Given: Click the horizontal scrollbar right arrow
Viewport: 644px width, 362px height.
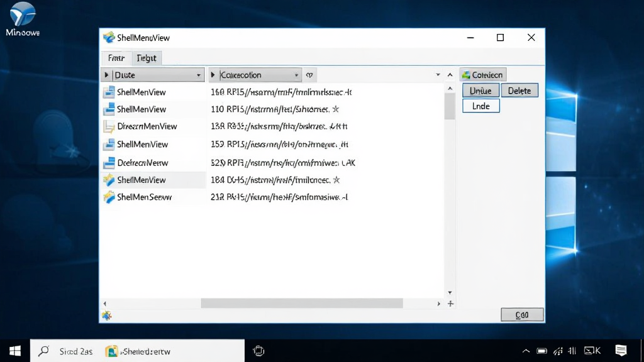Looking at the screenshot, I should pyautogui.click(x=438, y=304).
